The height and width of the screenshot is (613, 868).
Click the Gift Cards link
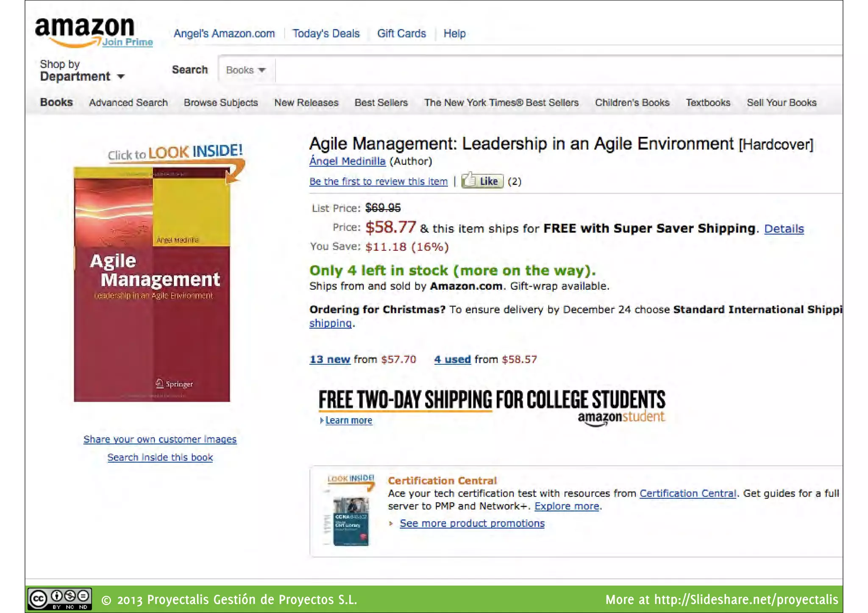click(401, 33)
